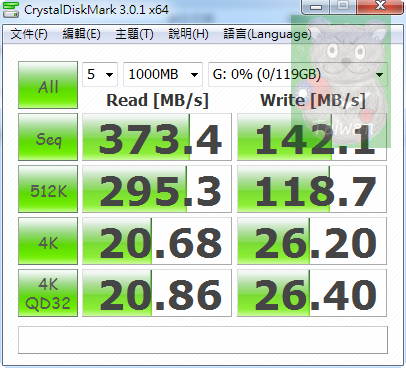Open the 文件(F) menu
The width and height of the screenshot is (406, 368).
click(29, 34)
